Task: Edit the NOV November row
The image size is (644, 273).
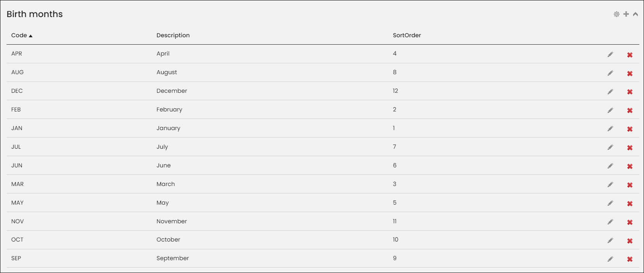Action: point(610,222)
